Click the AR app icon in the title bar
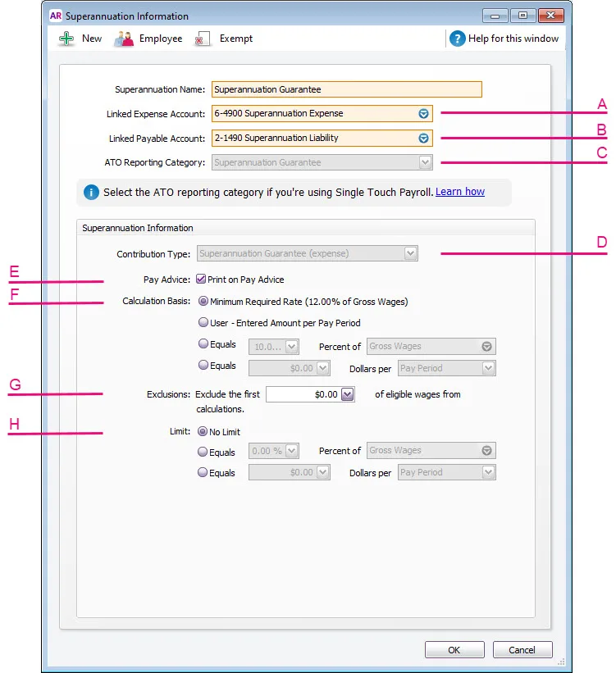The width and height of the screenshot is (616, 673). coord(56,16)
